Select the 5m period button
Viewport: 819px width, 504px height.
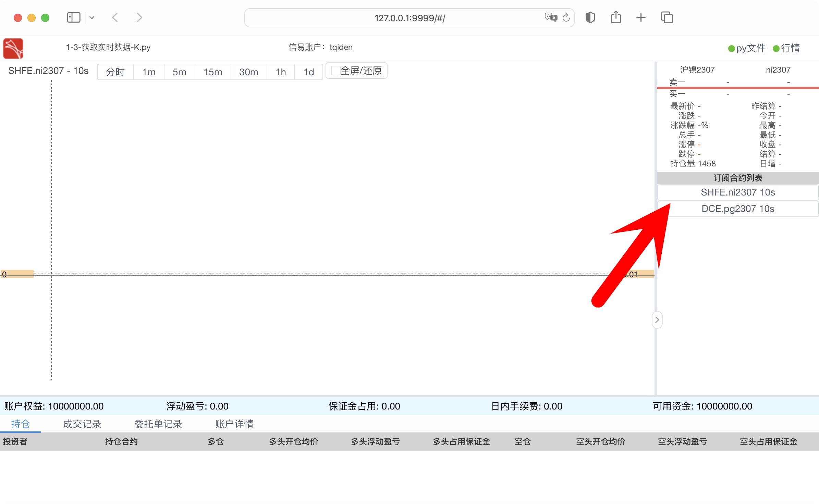point(179,72)
